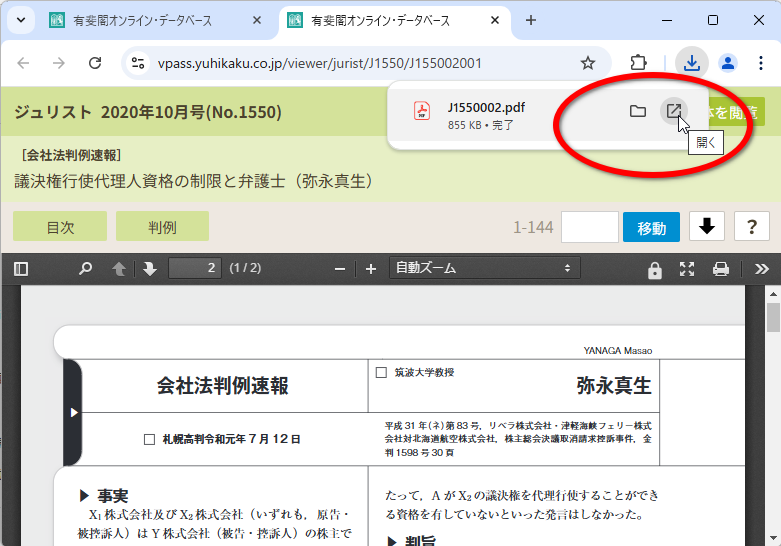The width and height of the screenshot is (781, 546).
Task: View site information icon in address bar
Action: tap(138, 63)
